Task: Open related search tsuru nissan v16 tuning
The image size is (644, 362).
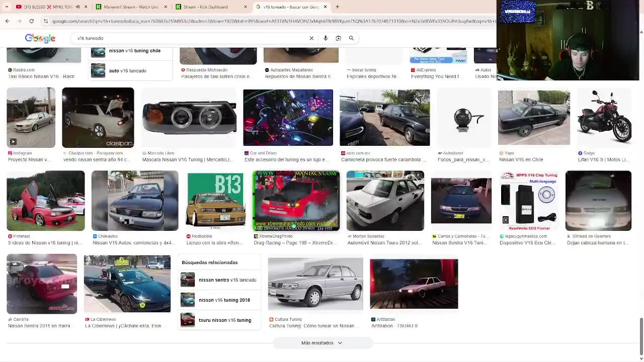Action: tap(220, 320)
